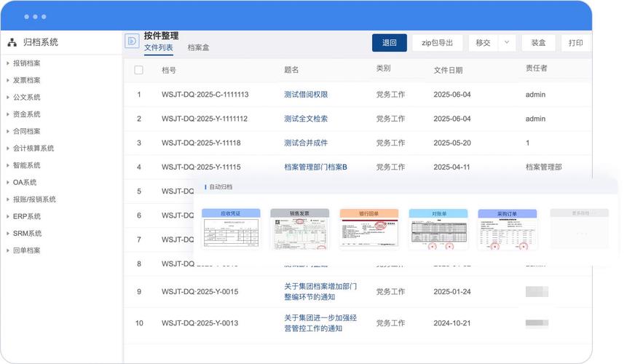This screenshot has height=364, width=627.
Task: Expand the 合同档案 tree node
Action: 7,131
